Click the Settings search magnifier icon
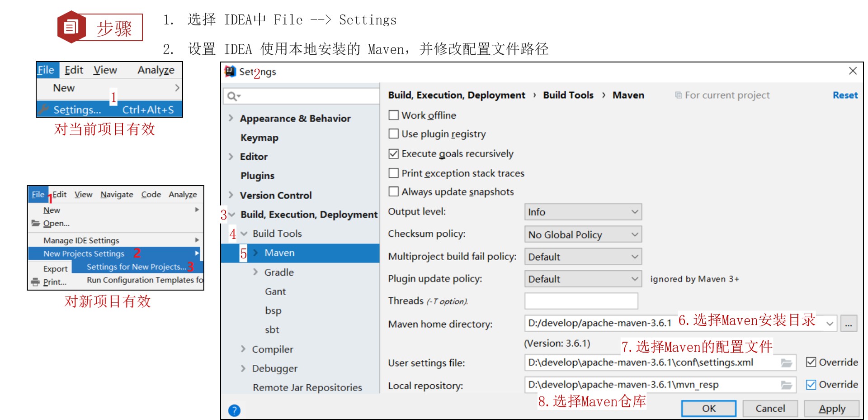This screenshot has width=868, height=420. pos(234,96)
